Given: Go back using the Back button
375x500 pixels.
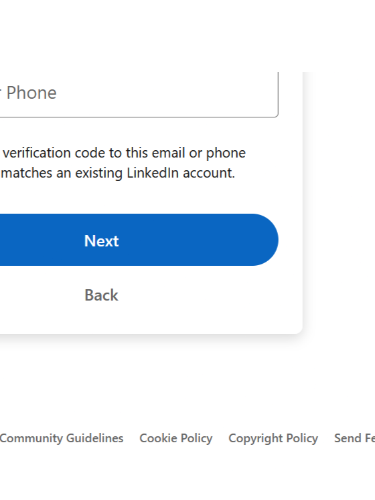Looking at the screenshot, I should 101,295.
